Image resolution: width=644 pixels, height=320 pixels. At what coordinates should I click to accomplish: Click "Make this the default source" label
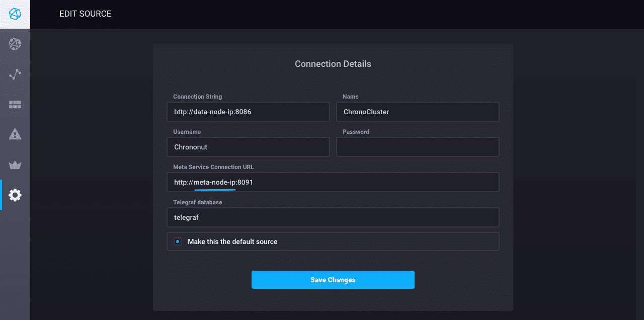232,242
